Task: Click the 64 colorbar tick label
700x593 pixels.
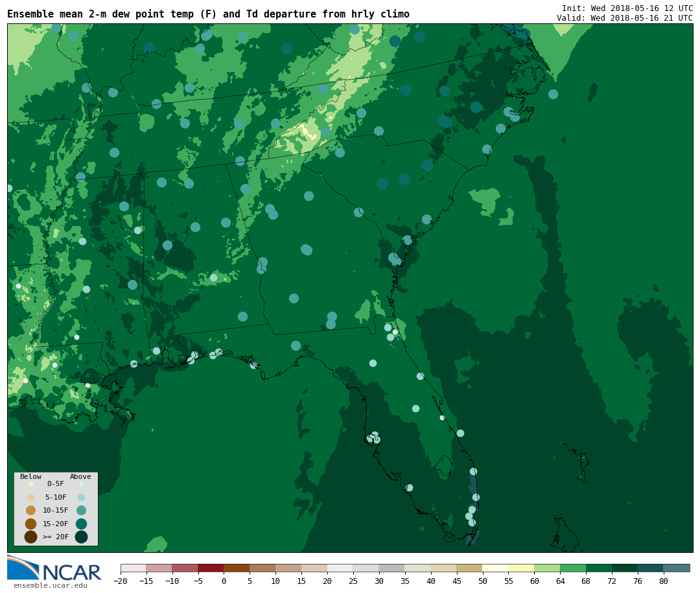Action: (560, 581)
